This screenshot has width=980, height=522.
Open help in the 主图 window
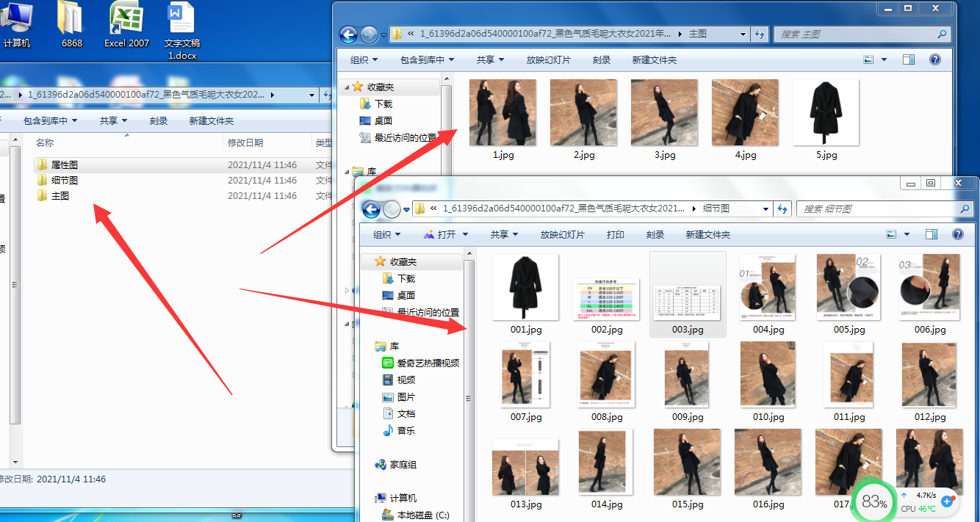[935, 59]
